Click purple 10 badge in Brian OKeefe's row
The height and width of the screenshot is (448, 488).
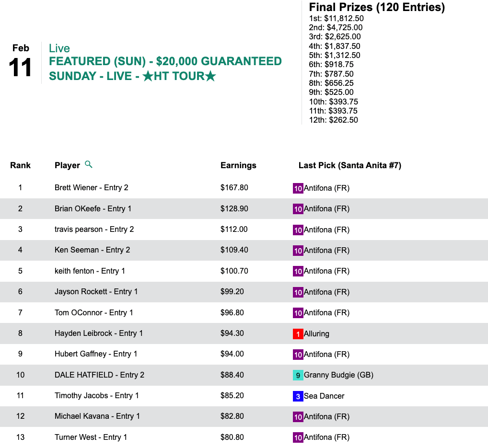pyautogui.click(x=298, y=209)
